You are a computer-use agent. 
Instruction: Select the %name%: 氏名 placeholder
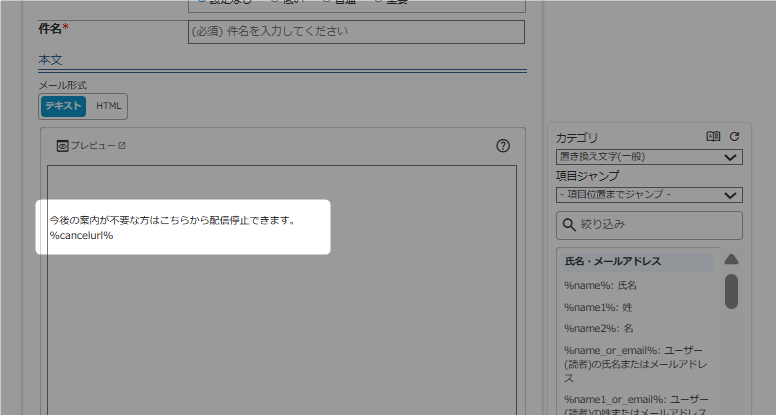click(600, 285)
